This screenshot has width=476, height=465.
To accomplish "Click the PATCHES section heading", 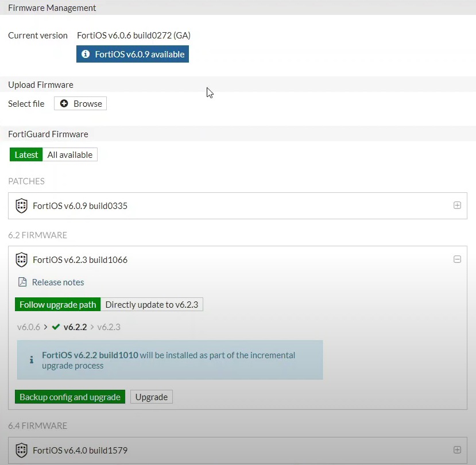I will click(26, 181).
